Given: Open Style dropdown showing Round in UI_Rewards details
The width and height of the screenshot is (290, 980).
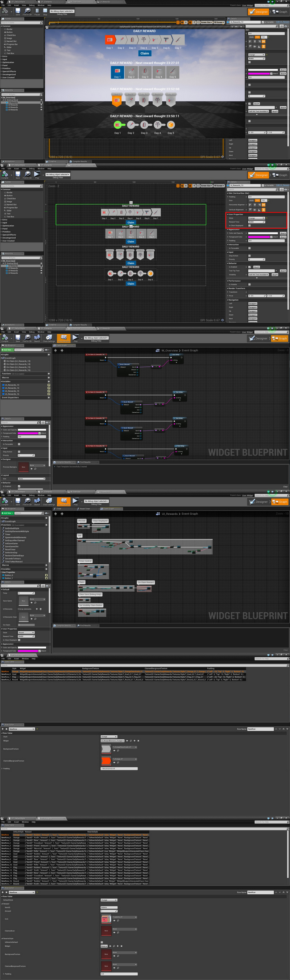Looking at the screenshot, I should click(x=26, y=633).
